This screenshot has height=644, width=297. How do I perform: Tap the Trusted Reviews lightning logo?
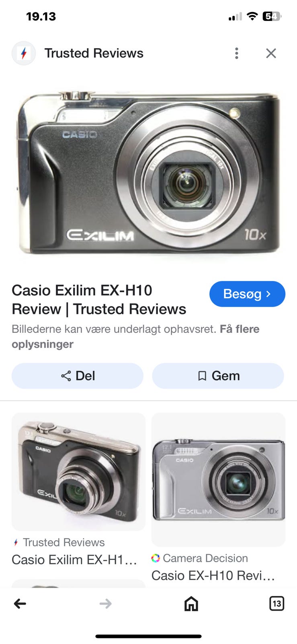pos(24,53)
